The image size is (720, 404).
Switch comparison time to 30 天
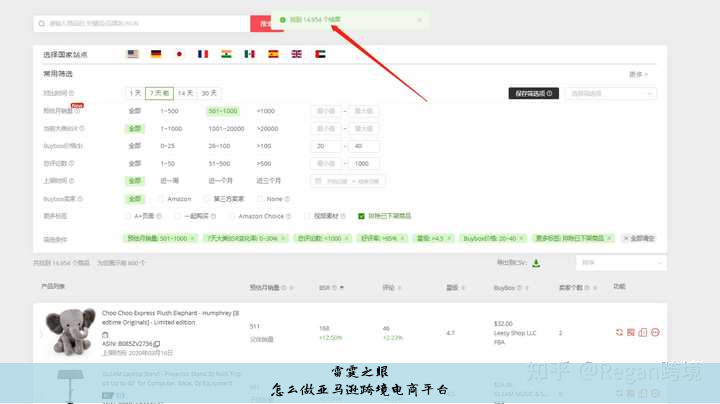tap(209, 93)
